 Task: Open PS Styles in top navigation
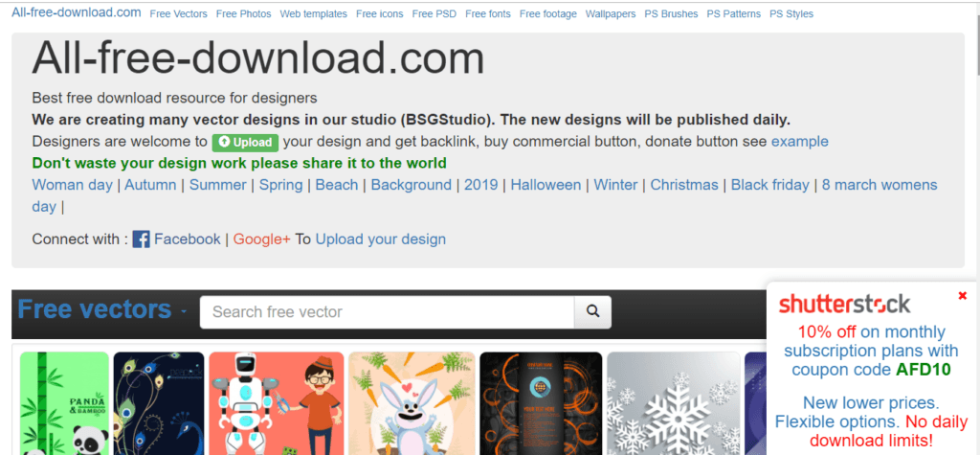(791, 13)
